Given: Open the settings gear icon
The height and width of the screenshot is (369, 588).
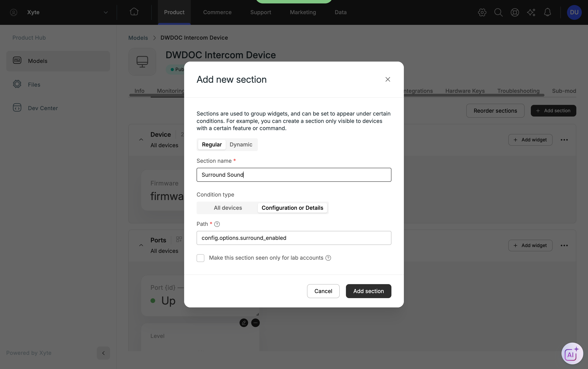Looking at the screenshot, I should pyautogui.click(x=482, y=12).
